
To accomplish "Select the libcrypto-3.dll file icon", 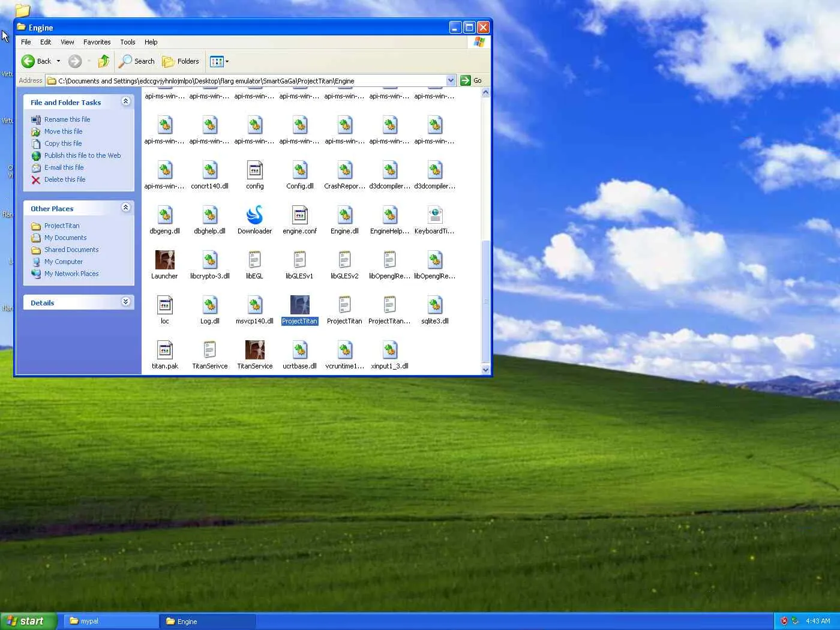I will 209,260.
